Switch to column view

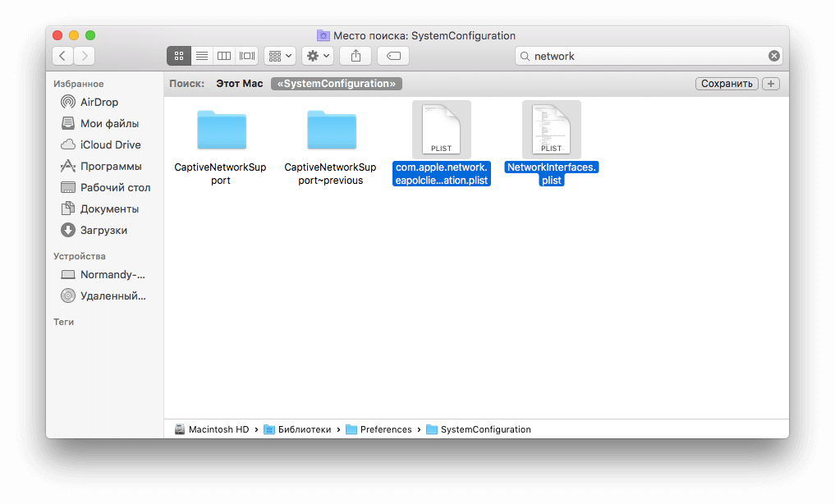tap(224, 56)
